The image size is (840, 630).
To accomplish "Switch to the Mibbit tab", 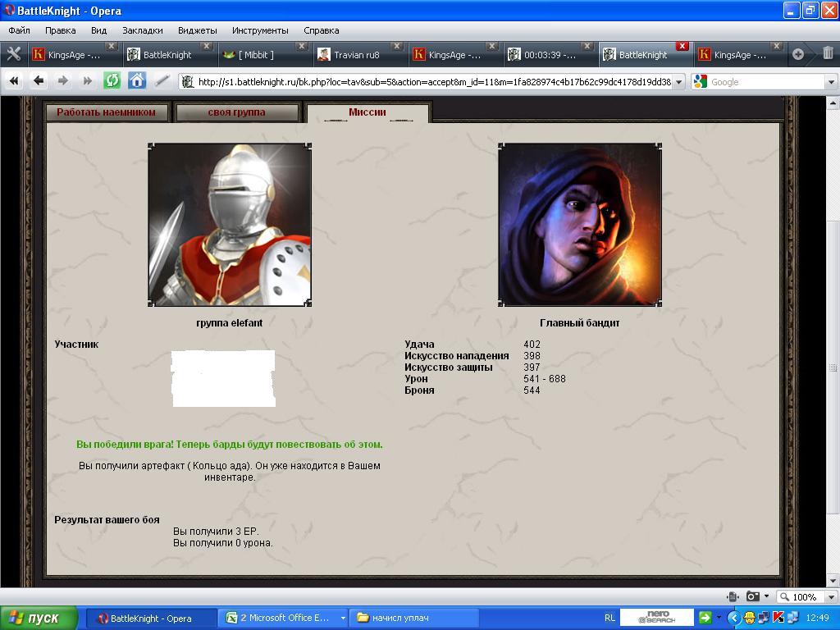I will [265, 55].
